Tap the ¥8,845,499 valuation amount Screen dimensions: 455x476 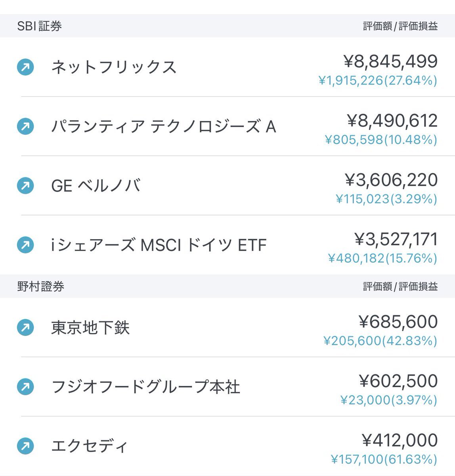(390, 61)
